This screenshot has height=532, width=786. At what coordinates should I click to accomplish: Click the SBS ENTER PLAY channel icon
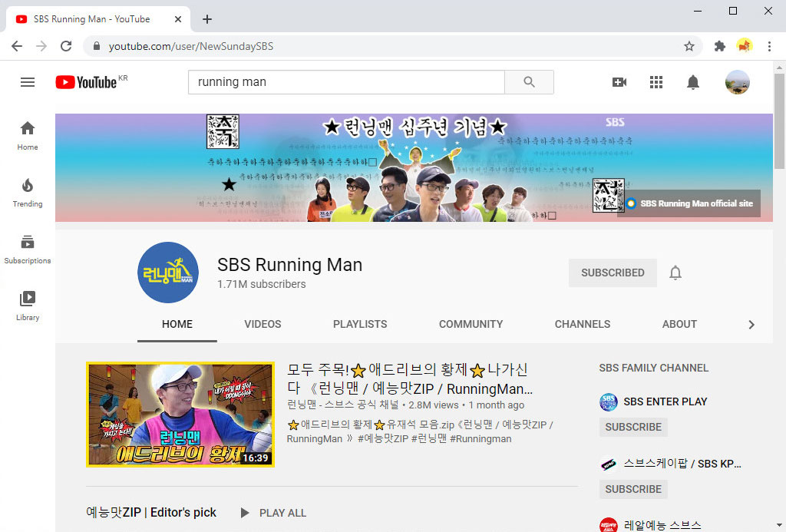[x=609, y=402]
